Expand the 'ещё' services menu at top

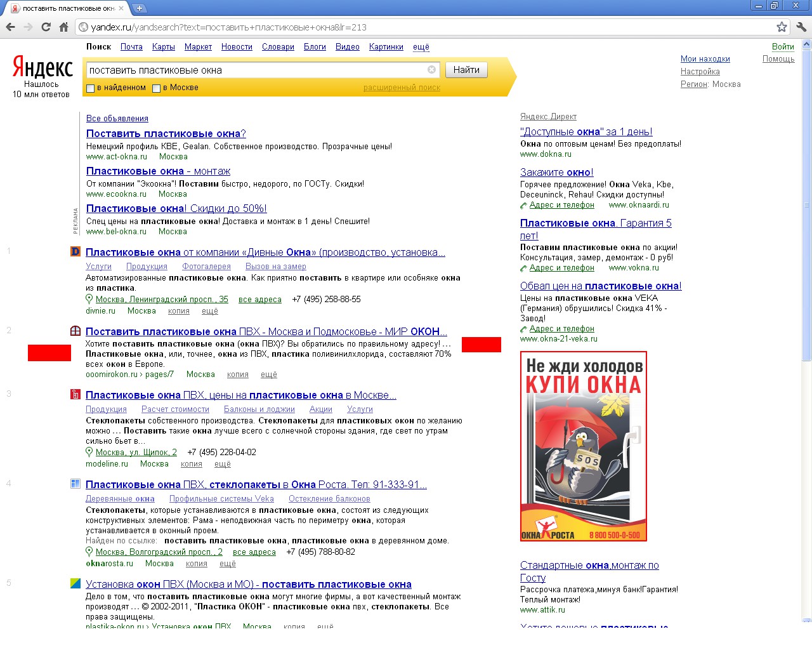(421, 47)
